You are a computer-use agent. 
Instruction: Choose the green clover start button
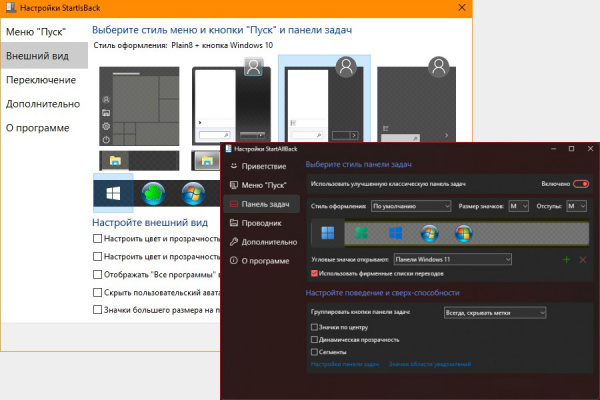[x=362, y=233]
